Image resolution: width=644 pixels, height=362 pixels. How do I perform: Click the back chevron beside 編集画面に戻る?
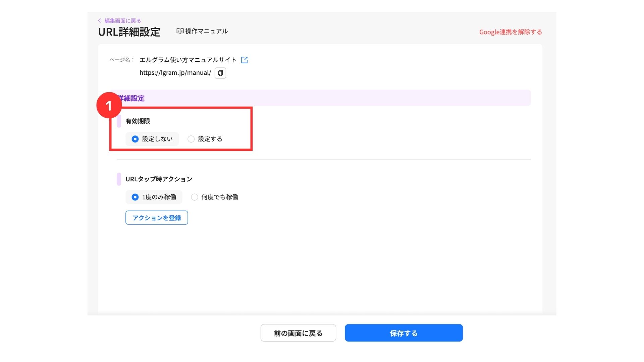click(100, 21)
